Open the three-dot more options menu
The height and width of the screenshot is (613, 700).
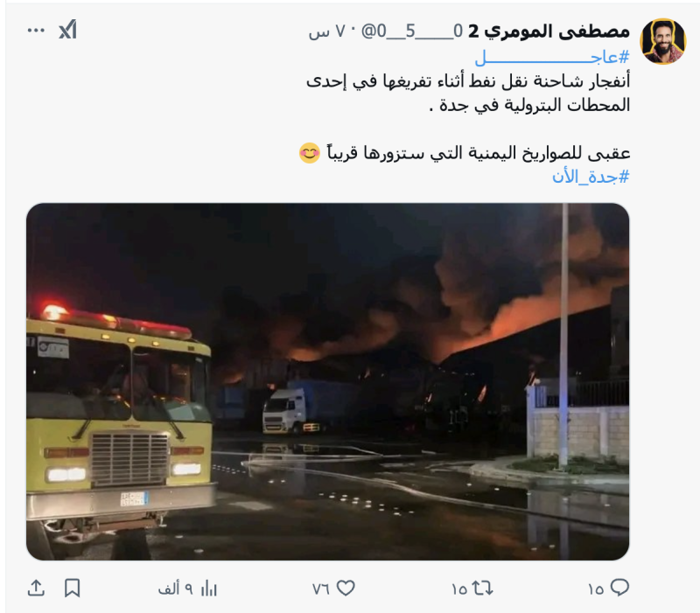click(36, 31)
